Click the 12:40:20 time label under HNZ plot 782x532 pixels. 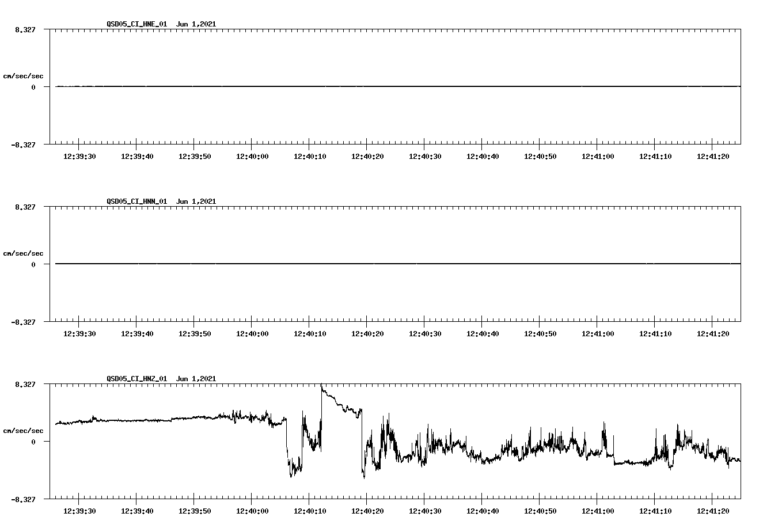pyautogui.click(x=367, y=511)
